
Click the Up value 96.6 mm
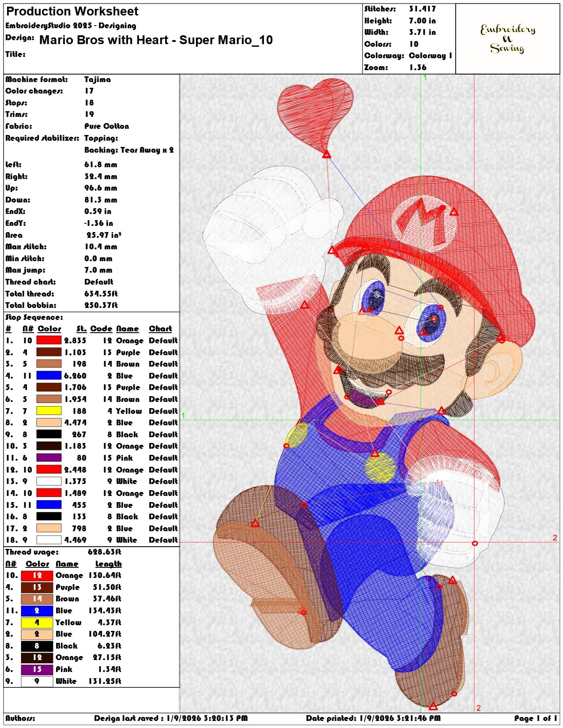pyautogui.click(x=101, y=188)
